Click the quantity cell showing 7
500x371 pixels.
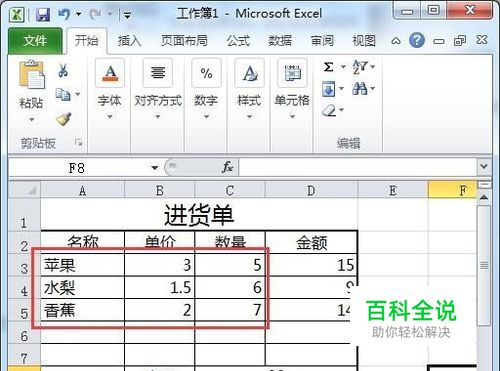[x=230, y=310]
